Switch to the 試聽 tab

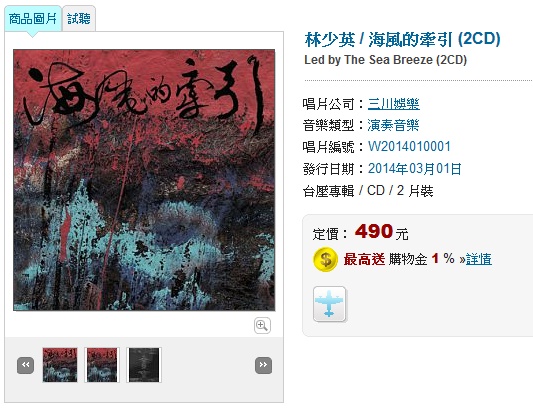(79, 19)
